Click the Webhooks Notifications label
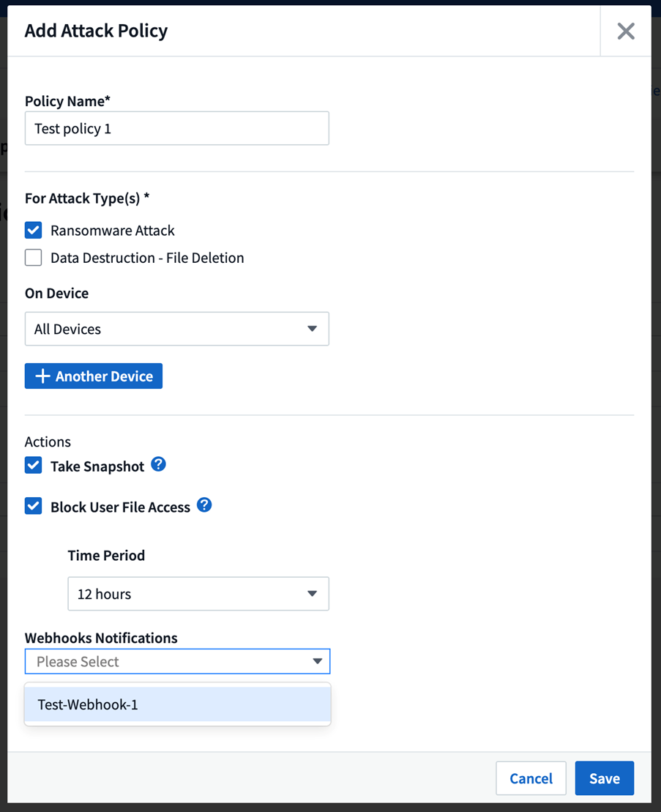 tap(101, 638)
